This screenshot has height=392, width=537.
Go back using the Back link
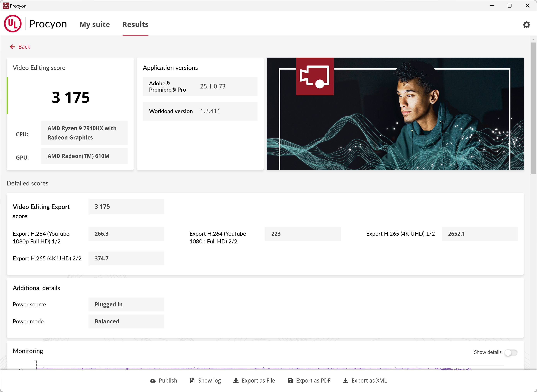point(24,47)
